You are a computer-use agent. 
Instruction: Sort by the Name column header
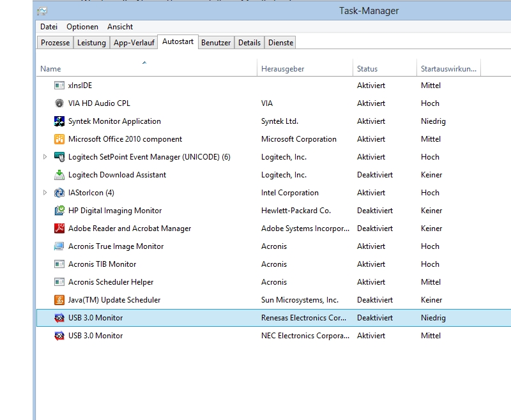(147, 68)
